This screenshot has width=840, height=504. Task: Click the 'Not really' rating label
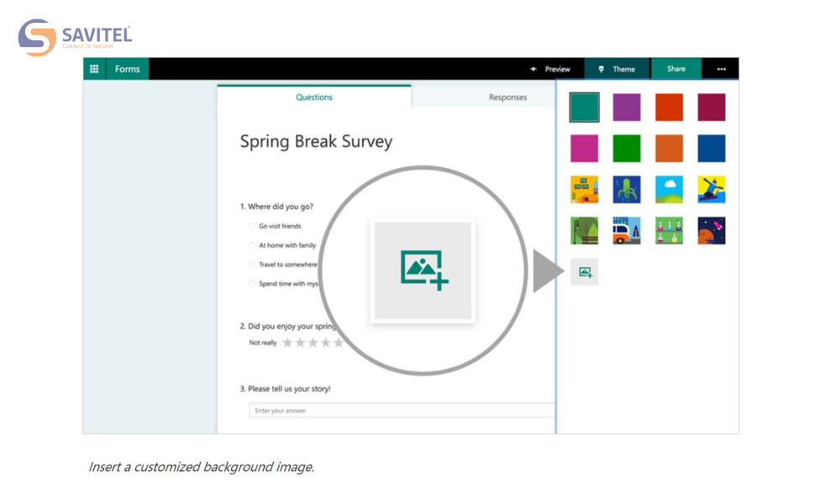(x=263, y=343)
